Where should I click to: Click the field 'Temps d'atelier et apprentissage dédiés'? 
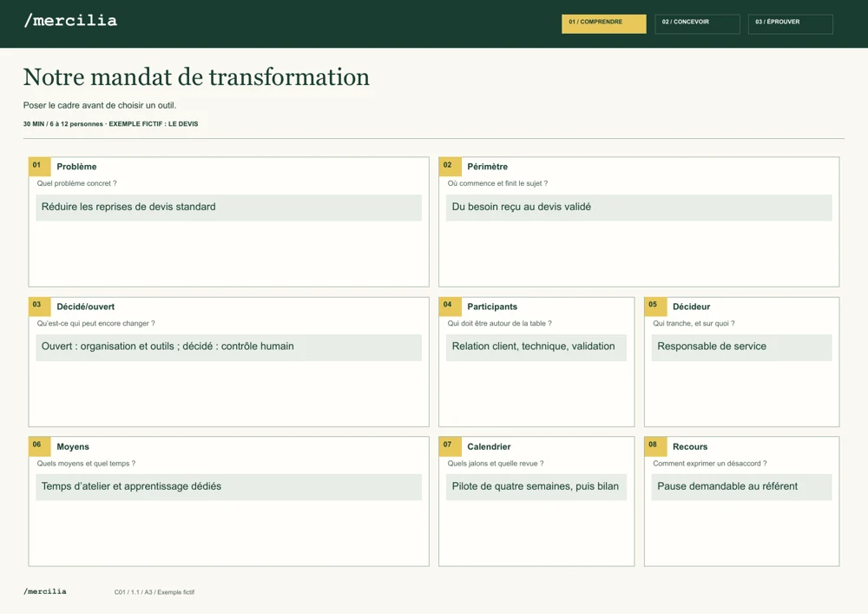coord(228,487)
